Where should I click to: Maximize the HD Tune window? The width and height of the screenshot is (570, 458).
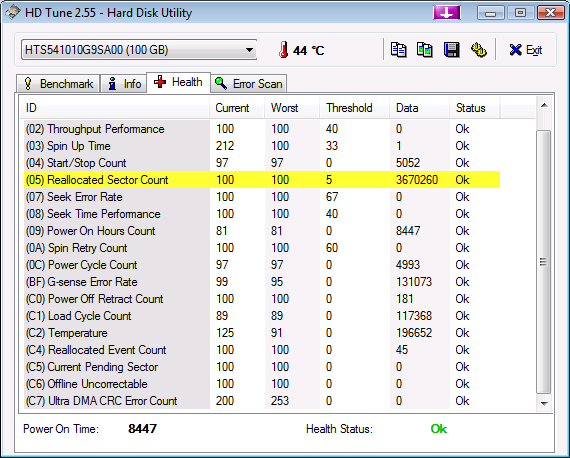pyautogui.click(x=520, y=13)
